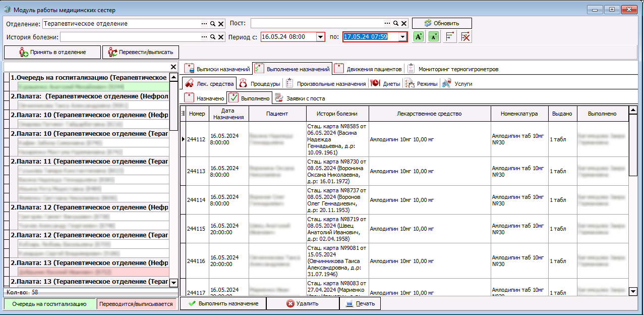Click the История болезни input field
This screenshot has height=315, width=644.
coord(130,37)
